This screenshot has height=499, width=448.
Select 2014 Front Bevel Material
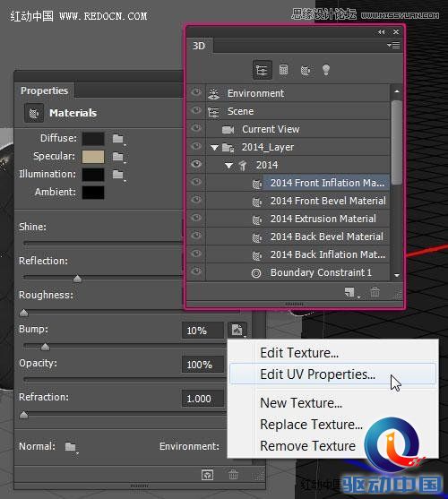297,201
